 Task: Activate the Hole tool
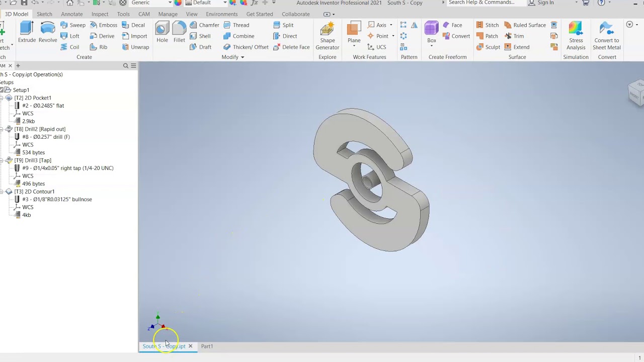pyautogui.click(x=162, y=33)
